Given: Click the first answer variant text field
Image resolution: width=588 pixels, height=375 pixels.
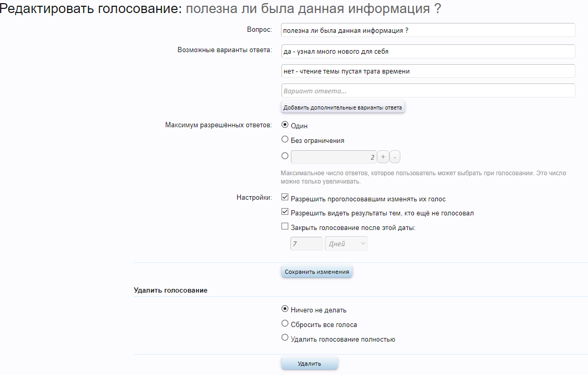Looking at the screenshot, I should (x=427, y=51).
